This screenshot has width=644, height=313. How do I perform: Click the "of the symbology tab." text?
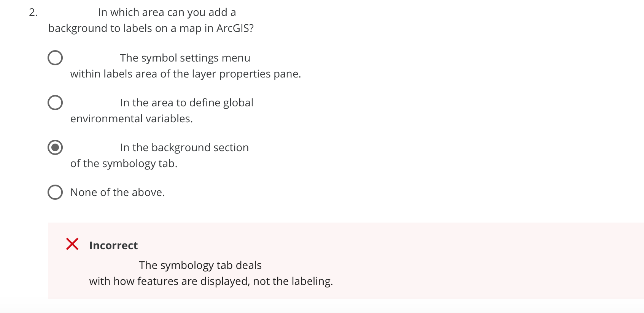pyautogui.click(x=124, y=163)
